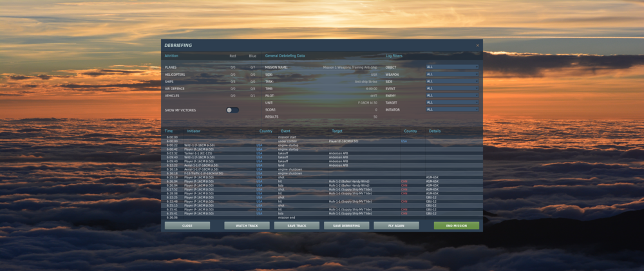Click the Country header right after Target
The height and width of the screenshot is (271, 644).
coord(410,131)
